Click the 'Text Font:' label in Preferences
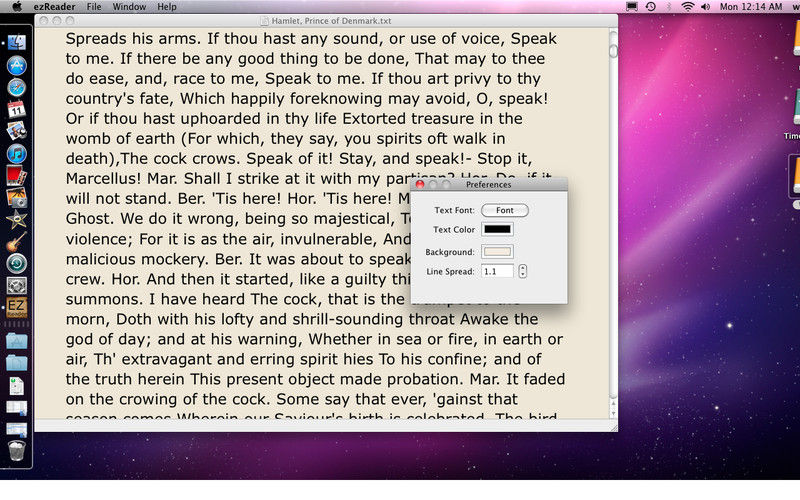800x500 pixels. pos(454,210)
